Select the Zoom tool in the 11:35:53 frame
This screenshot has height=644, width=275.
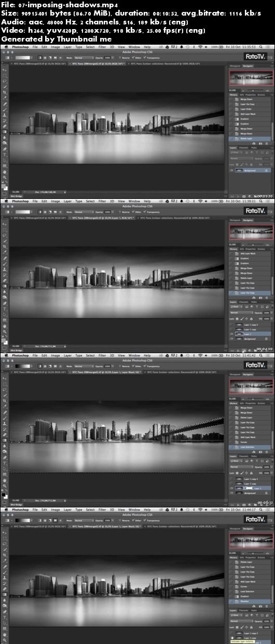coord(5,177)
